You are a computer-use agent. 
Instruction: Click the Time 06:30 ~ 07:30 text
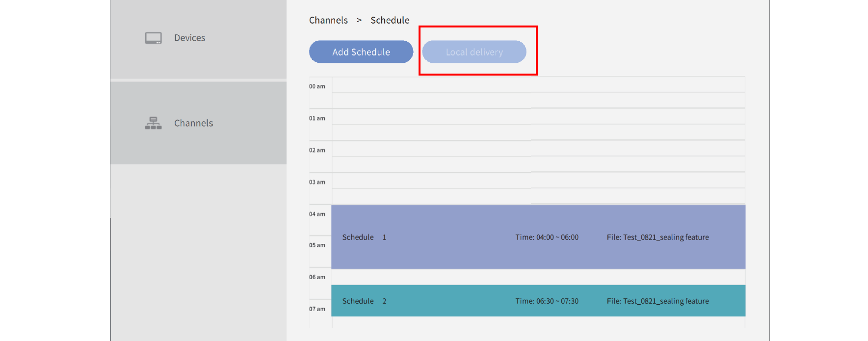pos(547,301)
